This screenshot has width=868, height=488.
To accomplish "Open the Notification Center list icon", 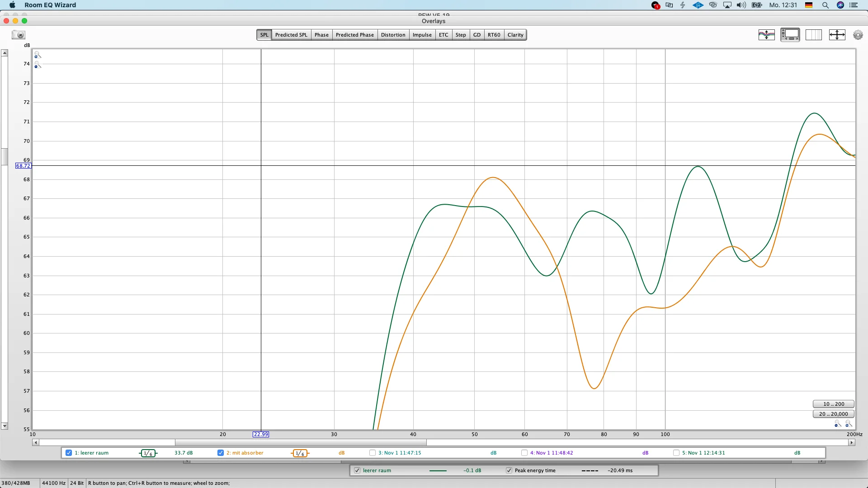I will pos(854,5).
